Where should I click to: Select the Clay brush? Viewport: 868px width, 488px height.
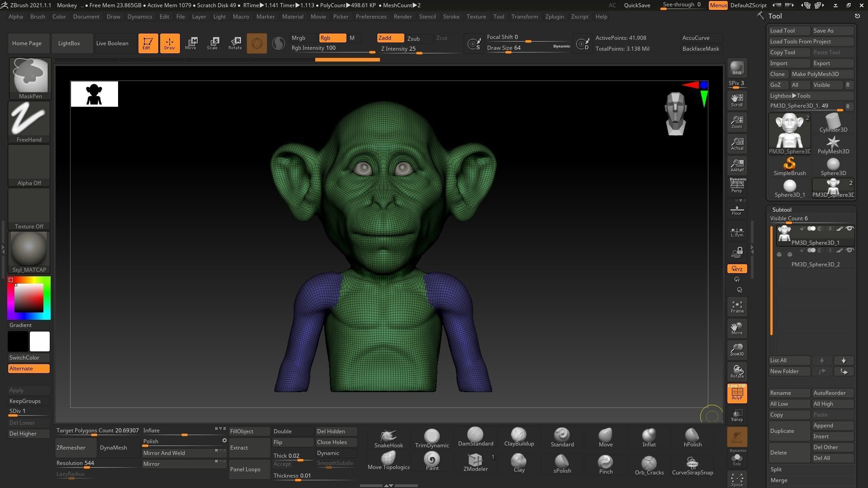tap(519, 464)
